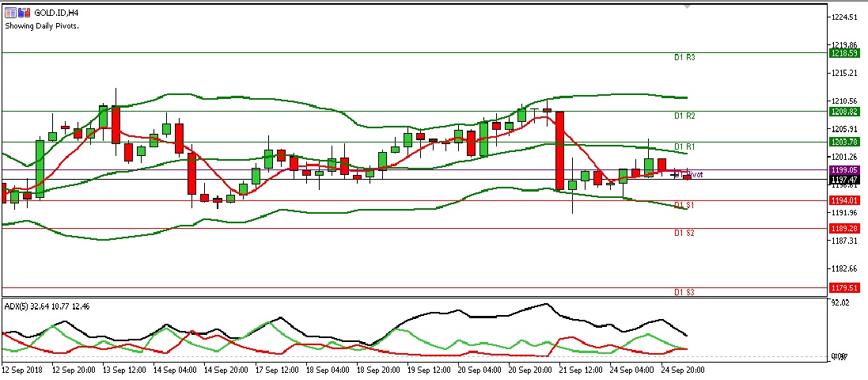Click the chart shift triangle marker at top
Screen dimensions: 868x380
coord(688,6)
